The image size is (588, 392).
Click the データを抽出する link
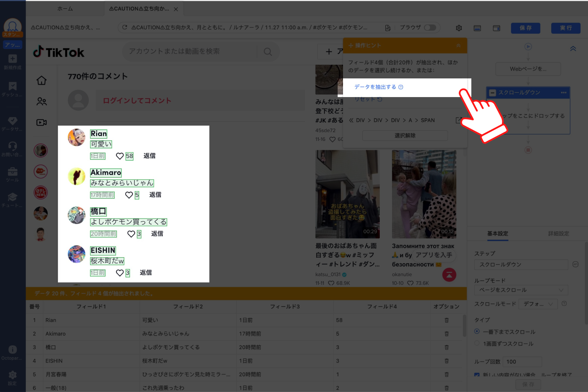375,87
